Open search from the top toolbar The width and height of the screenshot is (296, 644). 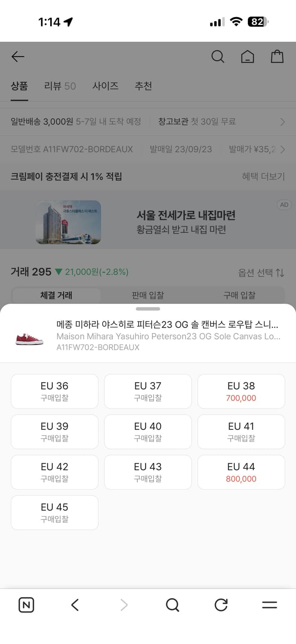click(217, 56)
